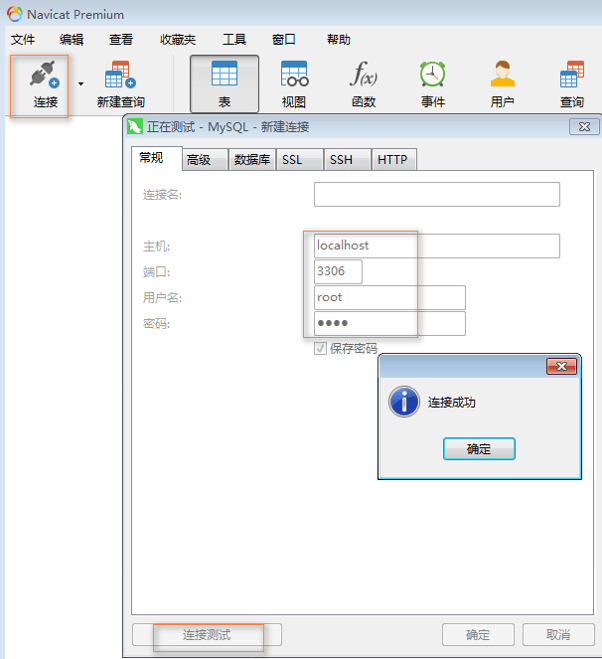Screen dimensions: 602x659
Task: Click the username field showing root
Action: 390,298
